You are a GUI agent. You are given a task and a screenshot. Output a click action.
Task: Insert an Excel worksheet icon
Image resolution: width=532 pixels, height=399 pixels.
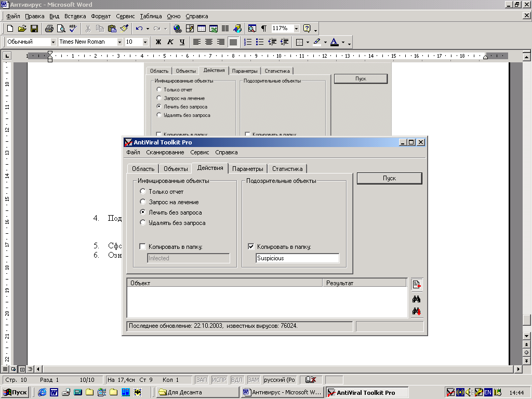214,29
